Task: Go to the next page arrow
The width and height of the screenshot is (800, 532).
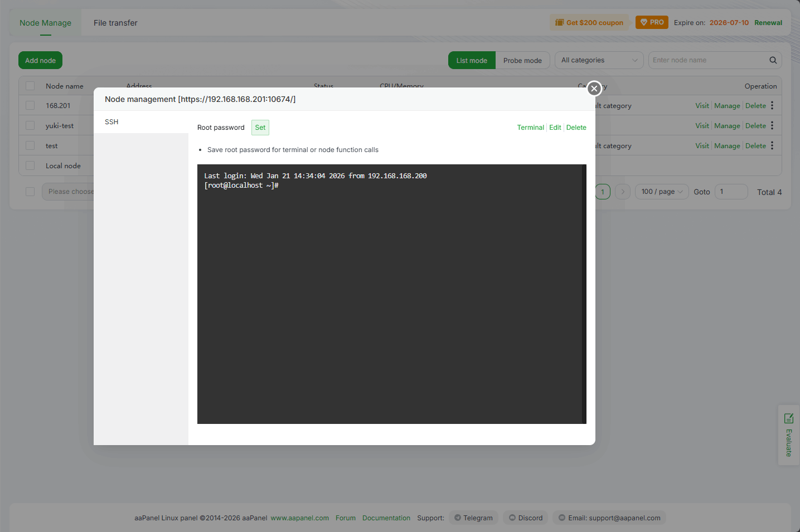Action: [623, 192]
